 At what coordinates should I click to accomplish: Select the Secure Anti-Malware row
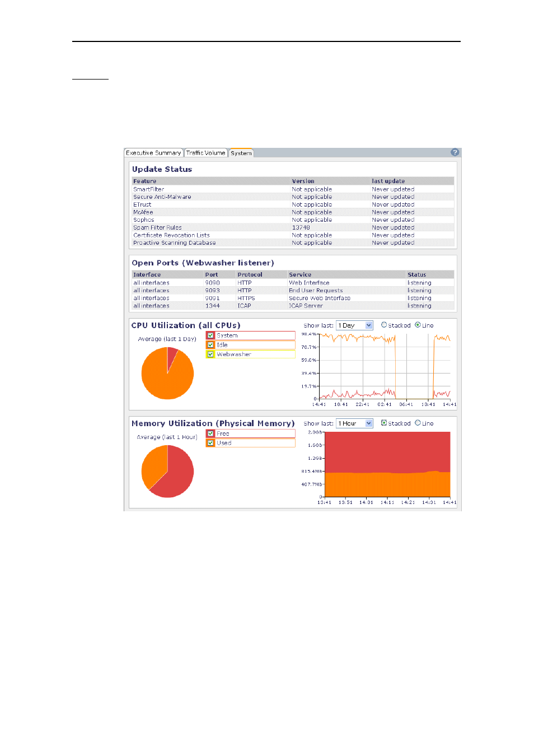coord(293,197)
